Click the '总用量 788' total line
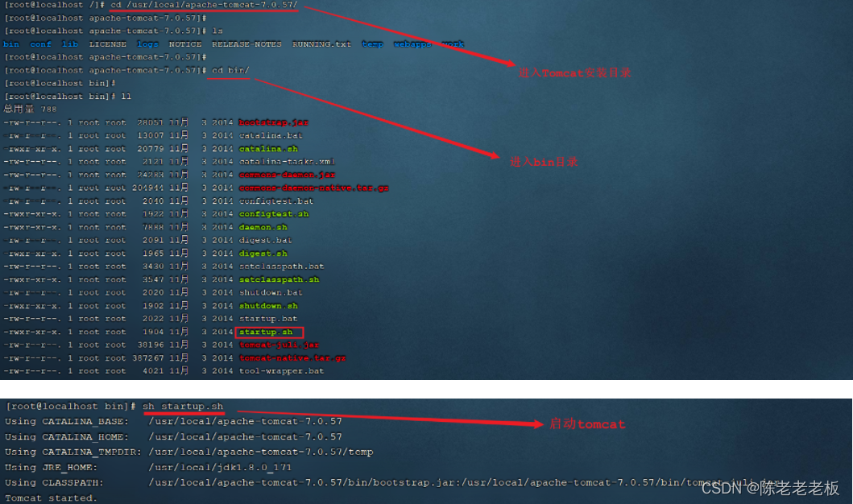 (x=30, y=109)
